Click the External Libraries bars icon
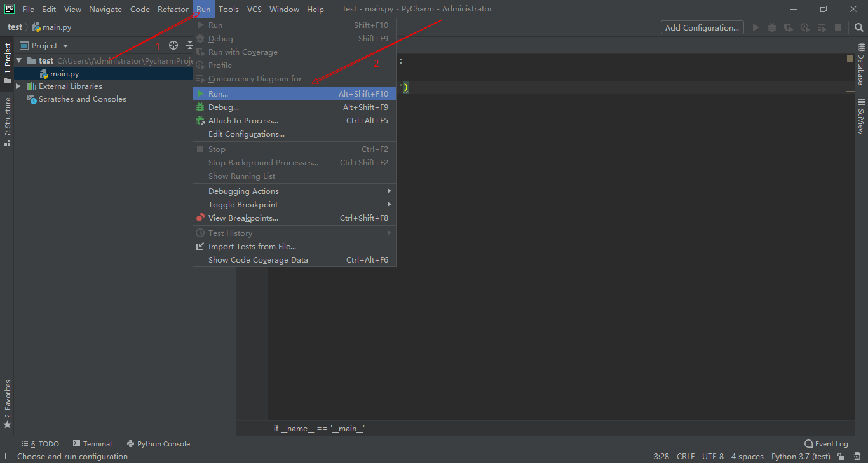Screen dimensions: 868x463 [x=32, y=86]
